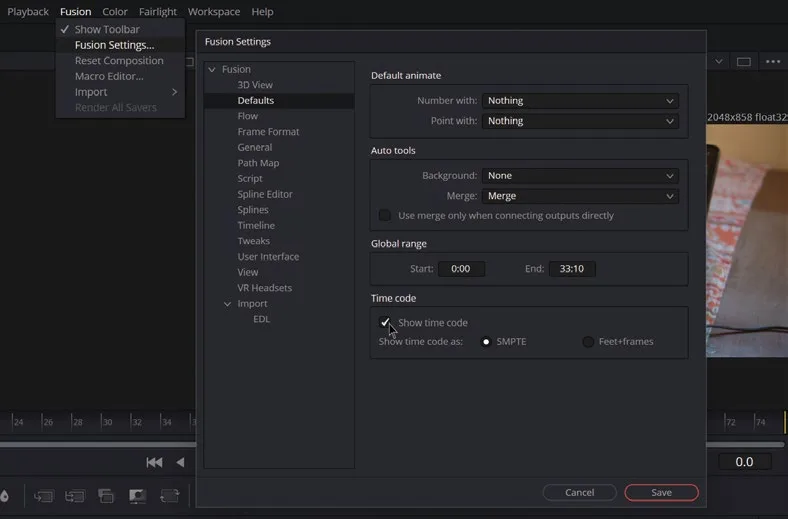788x519 pixels.
Task: Open the Number with dropdown
Action: click(x=580, y=100)
